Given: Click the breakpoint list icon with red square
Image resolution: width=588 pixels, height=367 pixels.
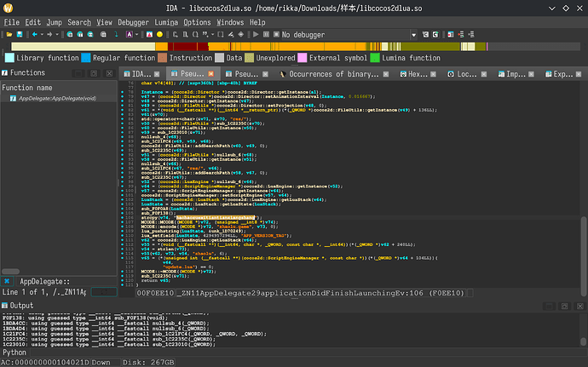Looking at the screenshot, I should 451,35.
